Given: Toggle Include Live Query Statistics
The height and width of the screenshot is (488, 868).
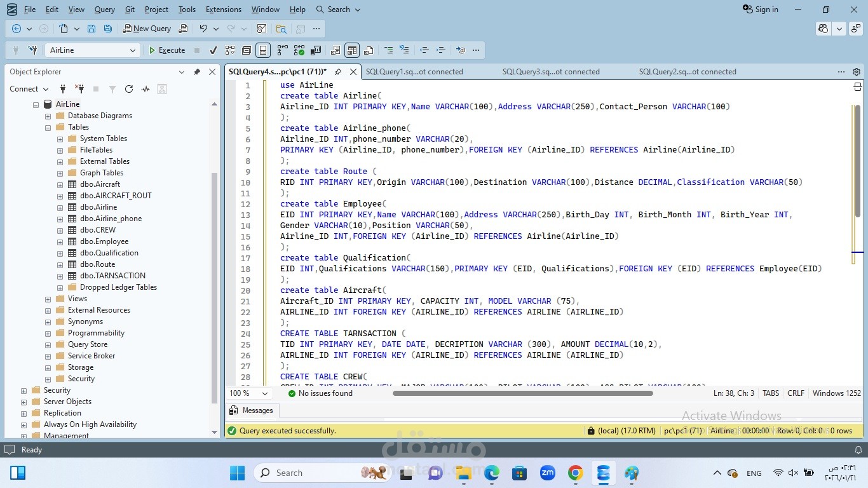Looking at the screenshot, I should pyautogui.click(x=299, y=50).
